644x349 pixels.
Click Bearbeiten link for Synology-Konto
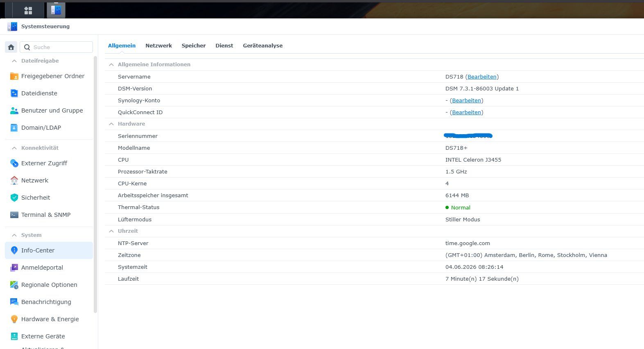point(466,101)
